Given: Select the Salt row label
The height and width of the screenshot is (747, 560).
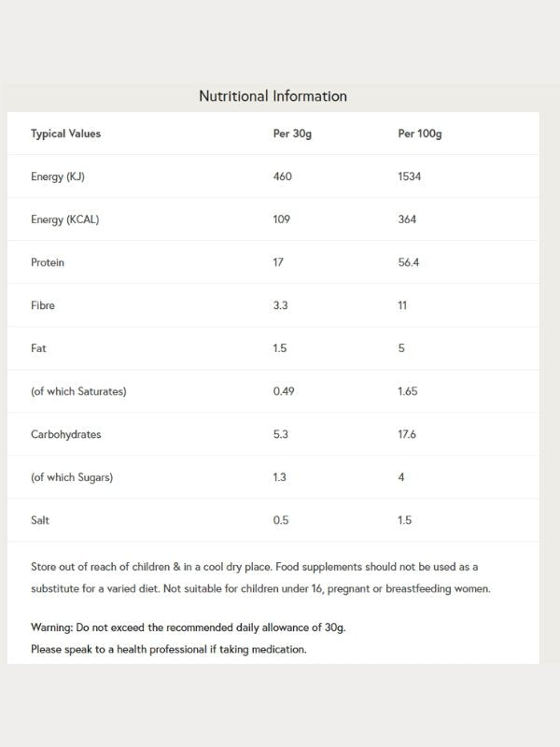Looking at the screenshot, I should (x=40, y=520).
